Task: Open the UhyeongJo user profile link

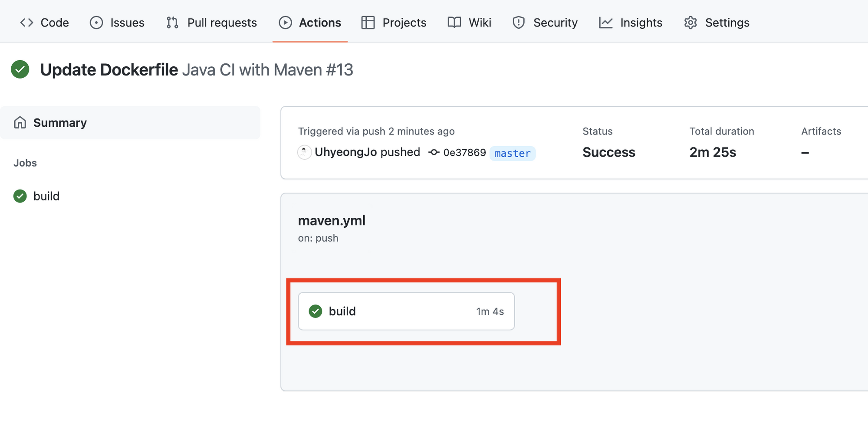Action: [345, 152]
